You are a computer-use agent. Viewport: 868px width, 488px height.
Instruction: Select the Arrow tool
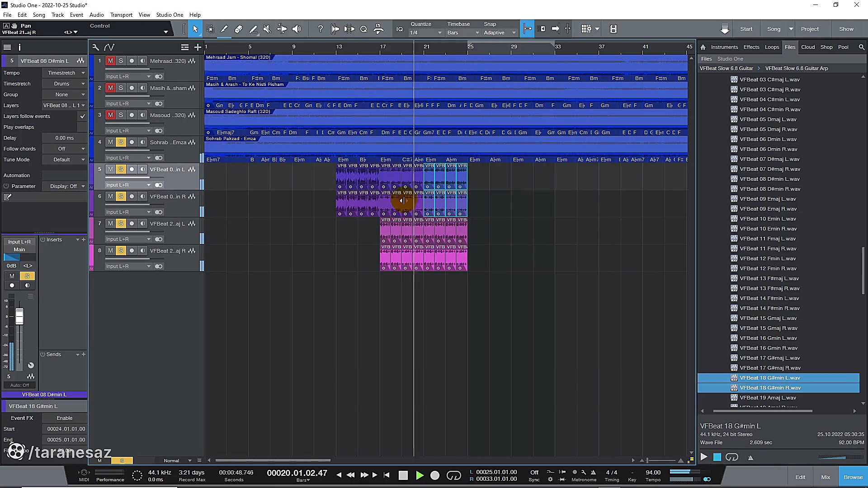[x=195, y=29]
